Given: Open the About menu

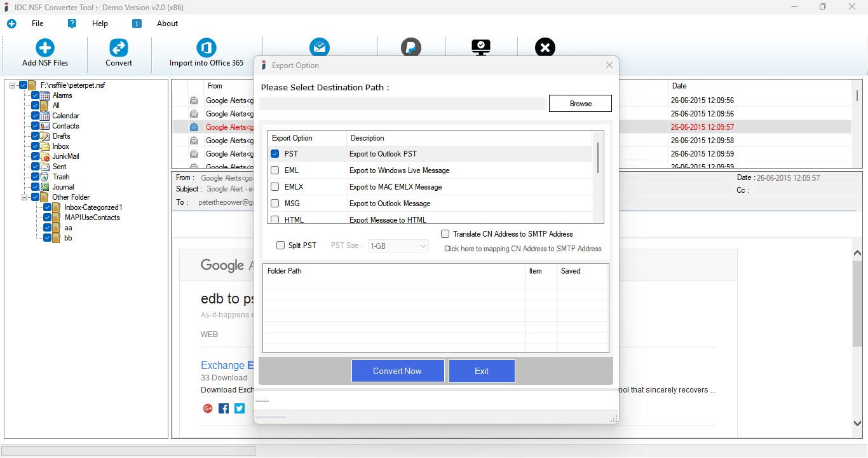Looking at the screenshot, I should tap(167, 24).
